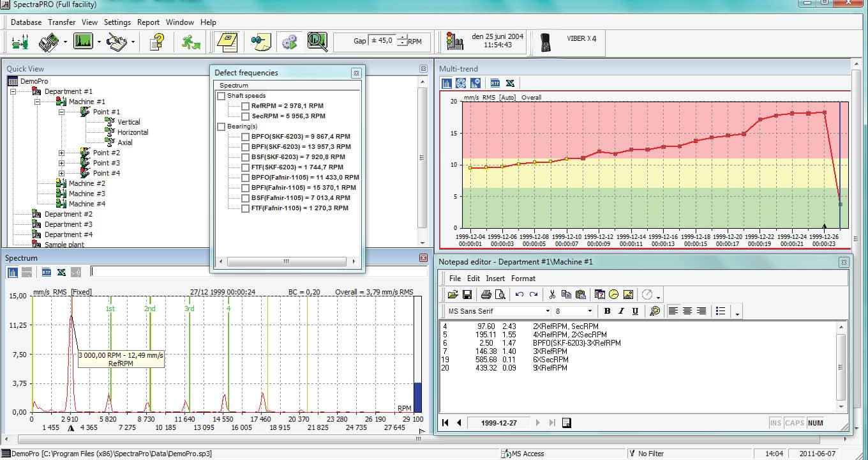Open the Settings menu
The height and width of the screenshot is (460, 868).
click(117, 22)
